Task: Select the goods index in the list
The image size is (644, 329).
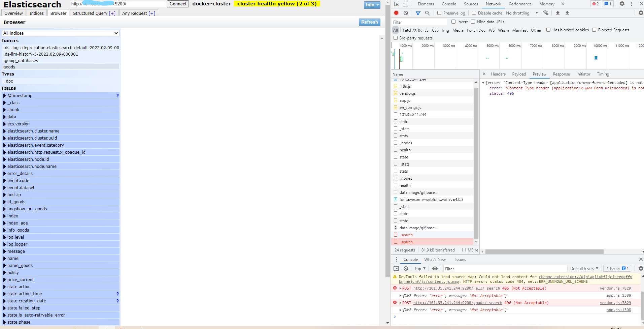Action: tap(61, 67)
